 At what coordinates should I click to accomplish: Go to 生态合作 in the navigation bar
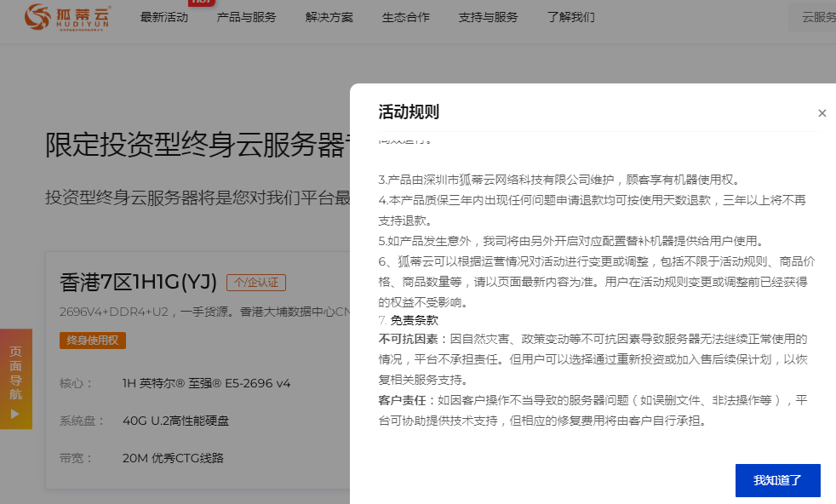406,17
